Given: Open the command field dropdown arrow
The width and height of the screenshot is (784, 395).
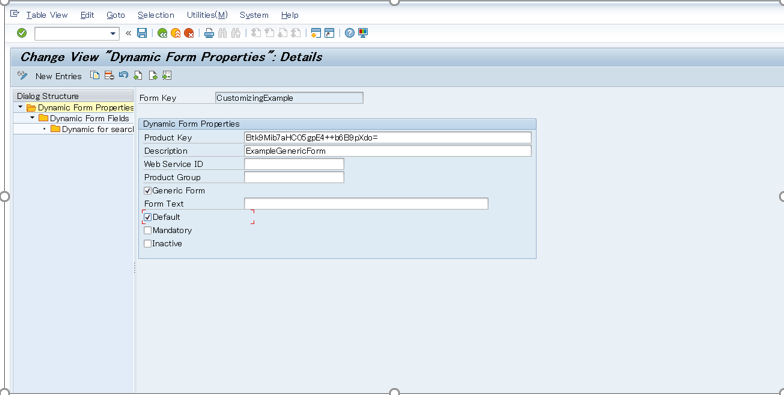Looking at the screenshot, I should click(x=113, y=34).
